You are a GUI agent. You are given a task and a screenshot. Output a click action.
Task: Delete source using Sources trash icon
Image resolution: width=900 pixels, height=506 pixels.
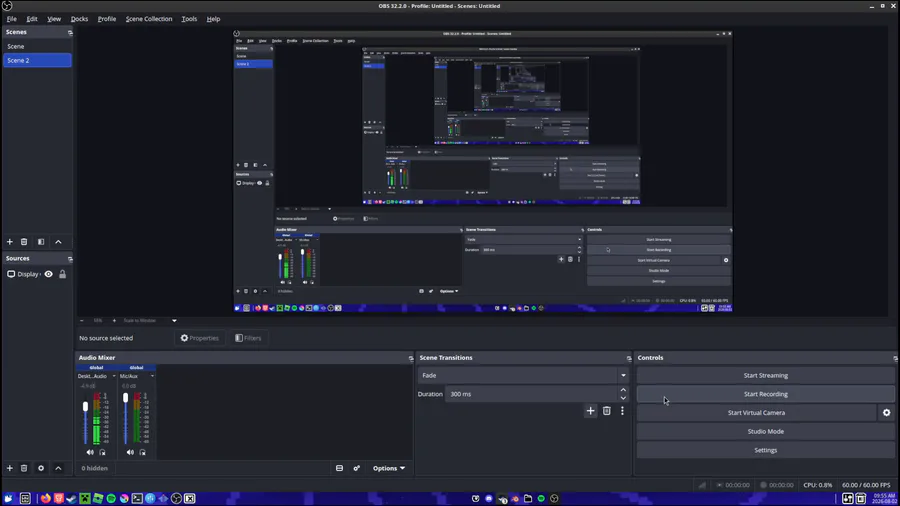tap(24, 468)
